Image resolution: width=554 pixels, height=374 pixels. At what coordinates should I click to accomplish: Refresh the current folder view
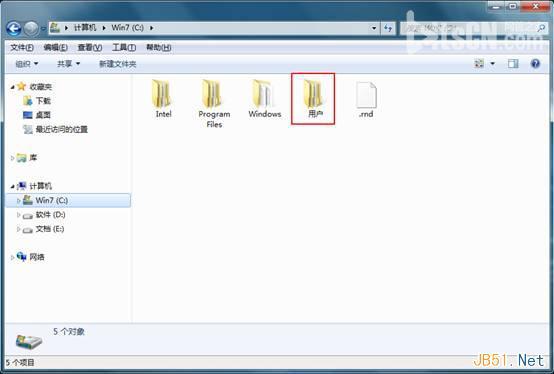[x=388, y=28]
